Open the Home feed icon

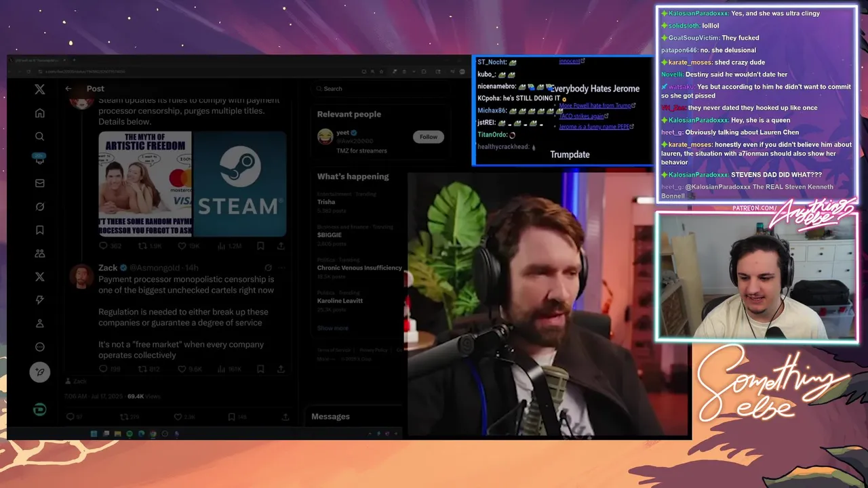[39, 113]
